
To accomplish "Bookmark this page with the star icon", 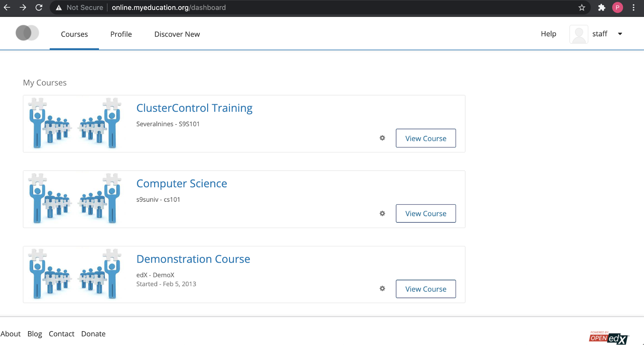I will (x=582, y=7).
